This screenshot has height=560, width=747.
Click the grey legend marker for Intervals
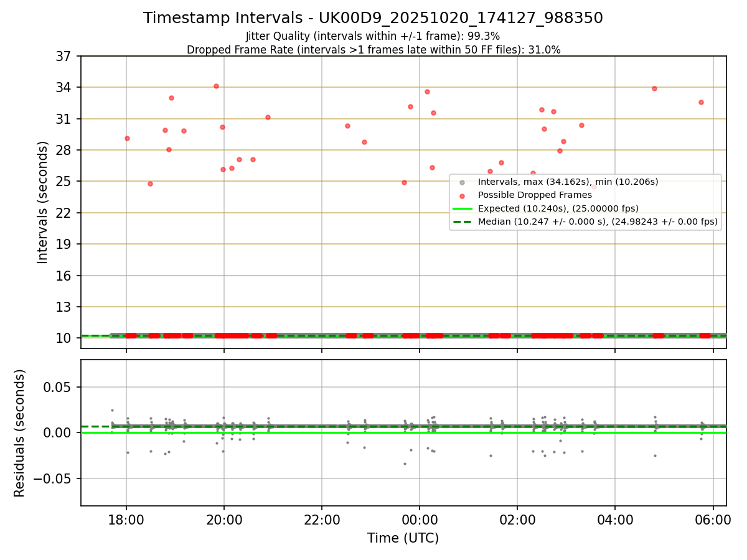point(462,182)
